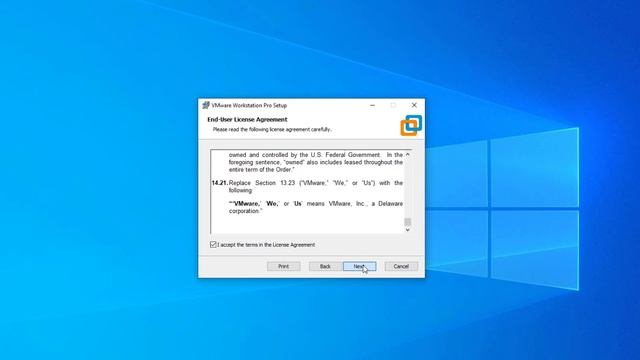Click the Next button
The height and width of the screenshot is (360, 640).
(360, 267)
